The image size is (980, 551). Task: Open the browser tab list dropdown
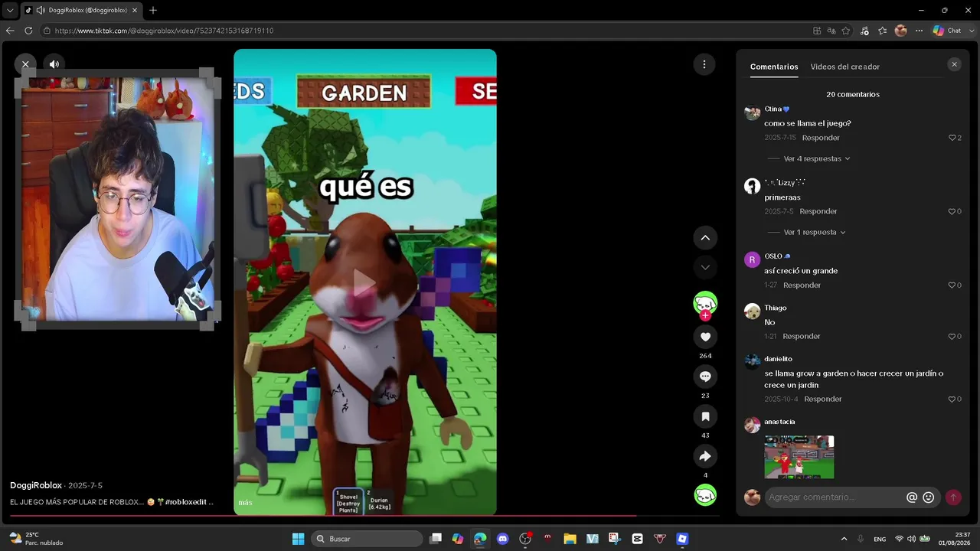click(10, 11)
